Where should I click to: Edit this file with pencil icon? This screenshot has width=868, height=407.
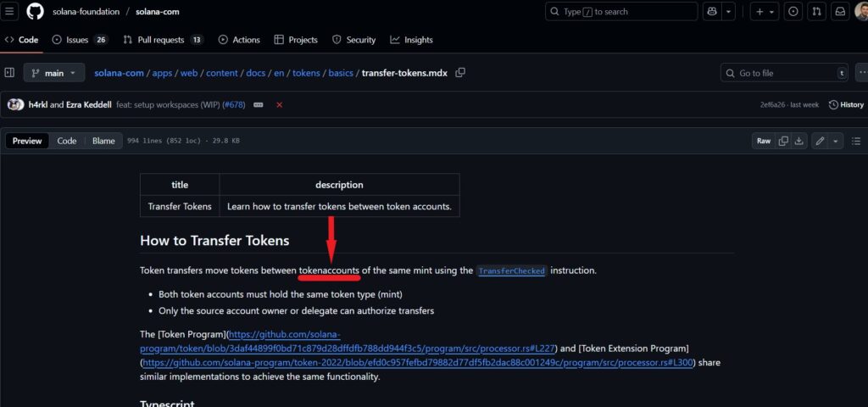click(x=820, y=141)
